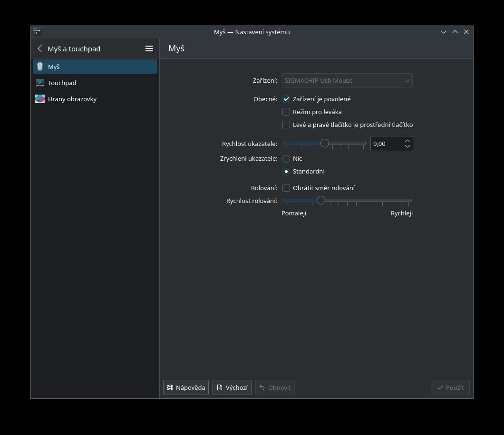Viewport: 504px width, 435px height.
Task: Switch to Hrany obrazovky section
Action: coord(72,99)
